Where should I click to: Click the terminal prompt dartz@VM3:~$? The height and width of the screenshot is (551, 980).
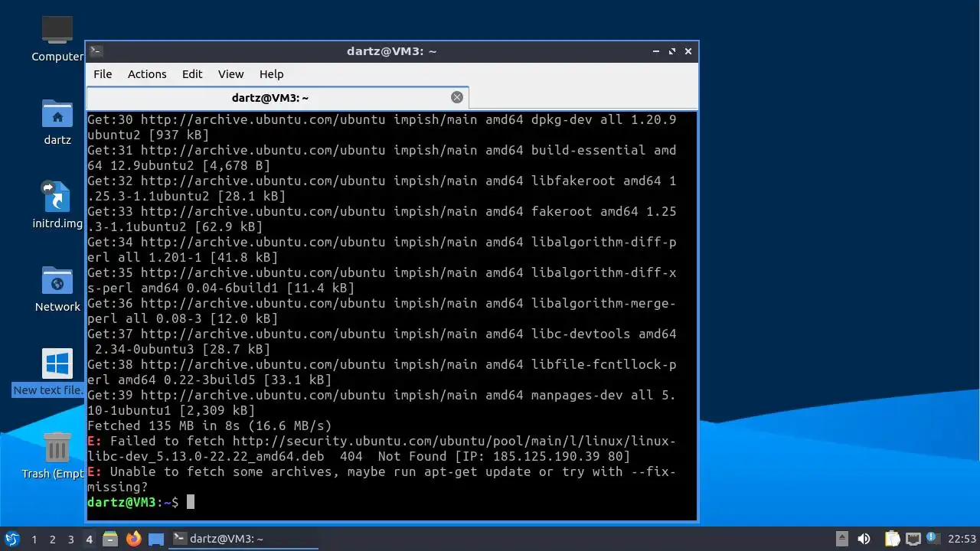point(132,502)
